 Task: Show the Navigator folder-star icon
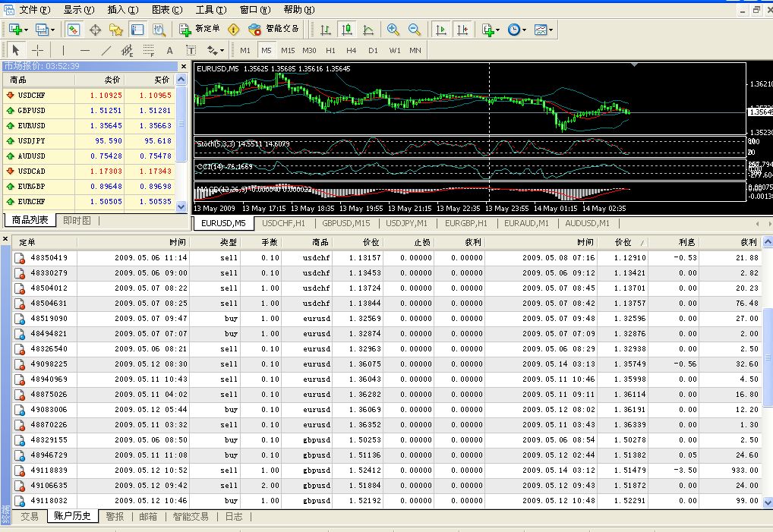tap(116, 30)
